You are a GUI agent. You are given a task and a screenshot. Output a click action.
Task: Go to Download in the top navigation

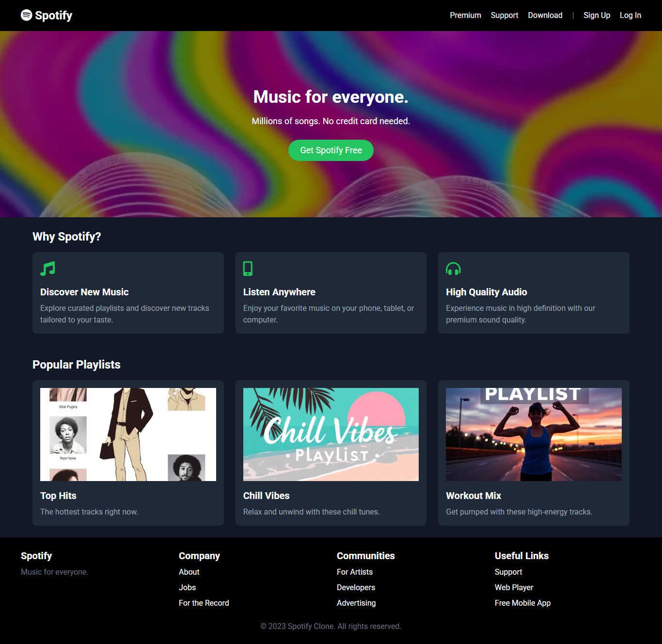click(545, 16)
